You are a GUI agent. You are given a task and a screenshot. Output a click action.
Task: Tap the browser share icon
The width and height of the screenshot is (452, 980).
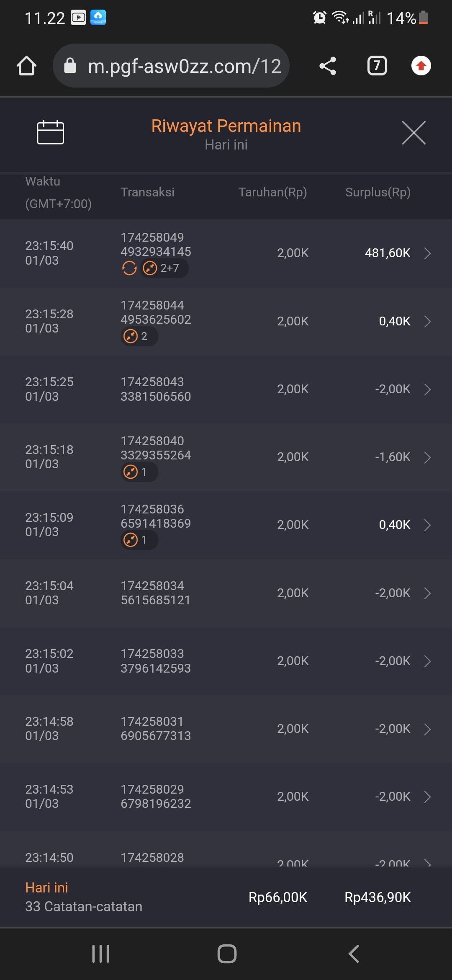328,66
